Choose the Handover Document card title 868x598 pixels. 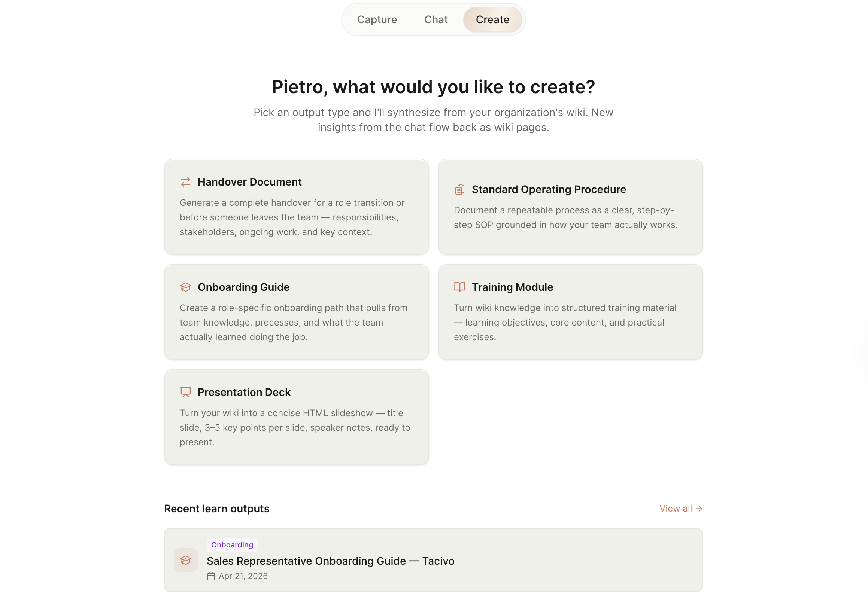pyautogui.click(x=250, y=182)
